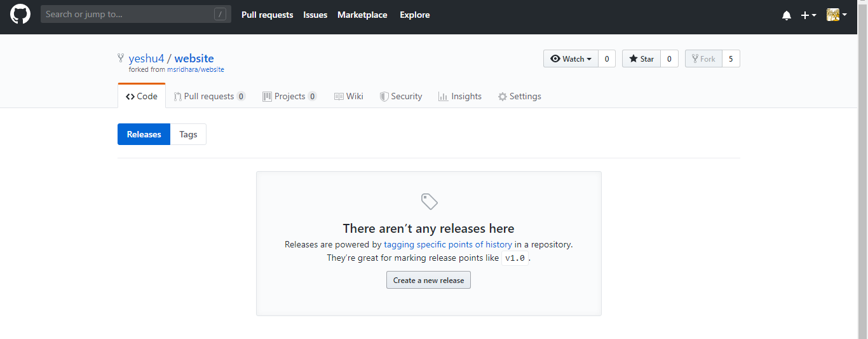
Task: Click Create a new release
Action: pyautogui.click(x=428, y=280)
